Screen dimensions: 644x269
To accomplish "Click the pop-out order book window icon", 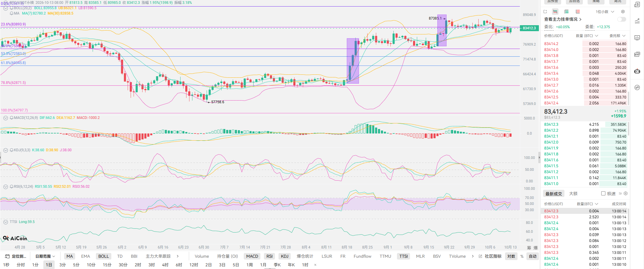I will pyautogui.click(x=545, y=12).
